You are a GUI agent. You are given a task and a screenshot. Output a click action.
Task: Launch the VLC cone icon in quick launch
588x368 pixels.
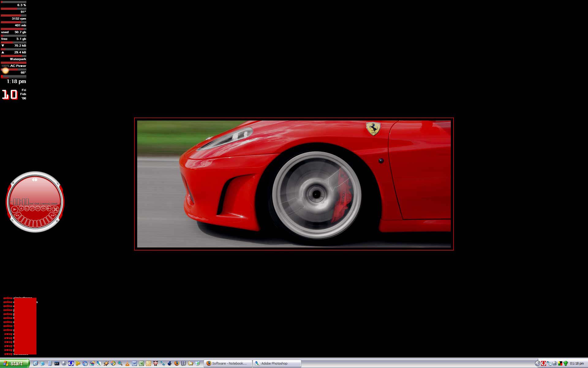click(x=127, y=363)
